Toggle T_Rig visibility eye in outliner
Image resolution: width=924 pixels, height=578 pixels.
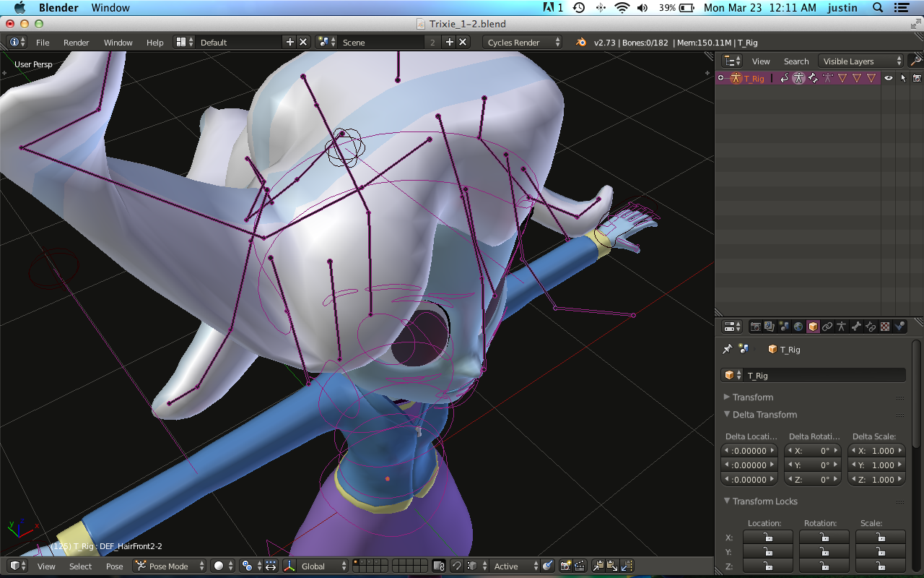point(889,78)
